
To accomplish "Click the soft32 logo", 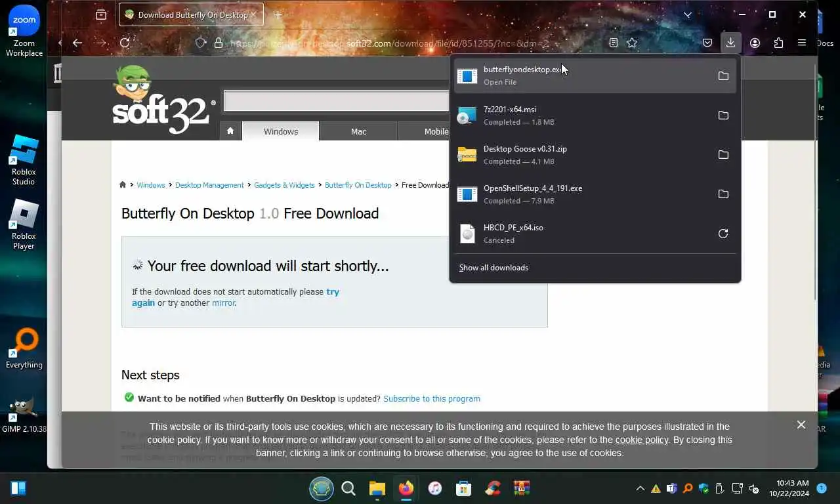I will [x=163, y=100].
